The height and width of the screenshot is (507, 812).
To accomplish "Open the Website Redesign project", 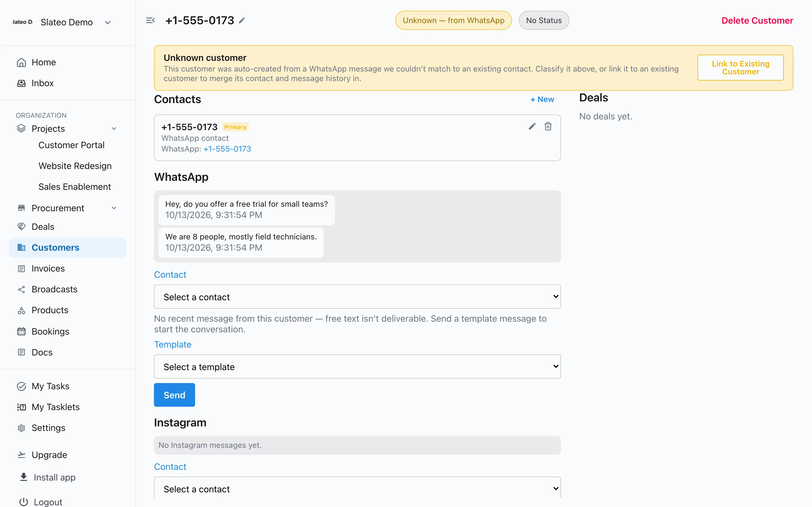I will (x=75, y=166).
